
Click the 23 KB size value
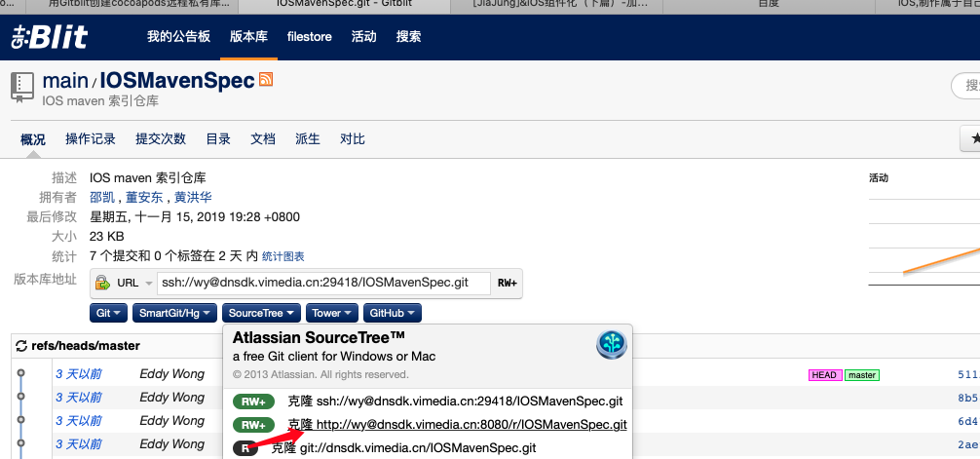point(107,237)
